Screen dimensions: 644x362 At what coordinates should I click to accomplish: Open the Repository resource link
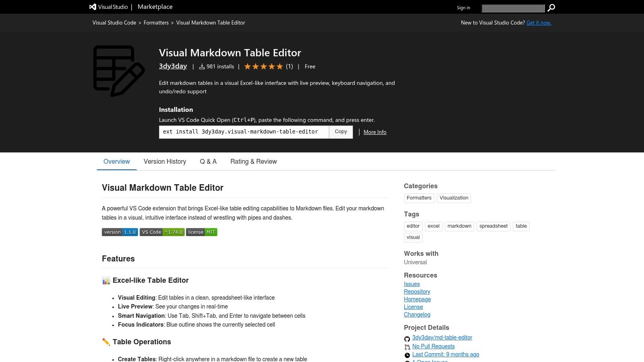pyautogui.click(x=417, y=292)
